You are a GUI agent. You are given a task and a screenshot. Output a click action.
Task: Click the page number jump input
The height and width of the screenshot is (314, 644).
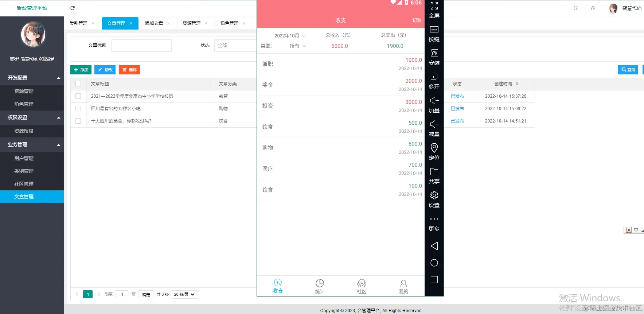122,294
